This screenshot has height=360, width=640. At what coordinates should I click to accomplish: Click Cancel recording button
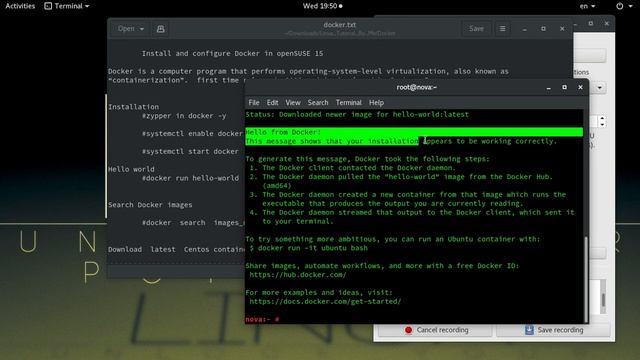click(x=436, y=330)
